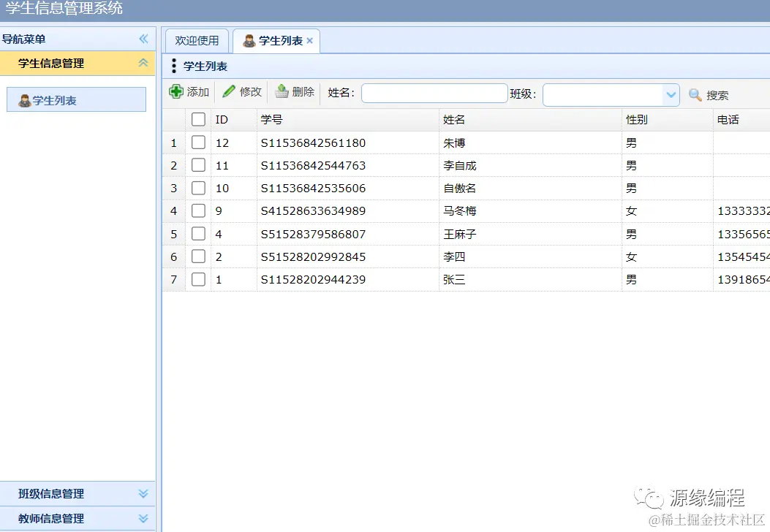The width and height of the screenshot is (770, 532).
Task: Click the Delete basket icon
Action: (x=282, y=91)
